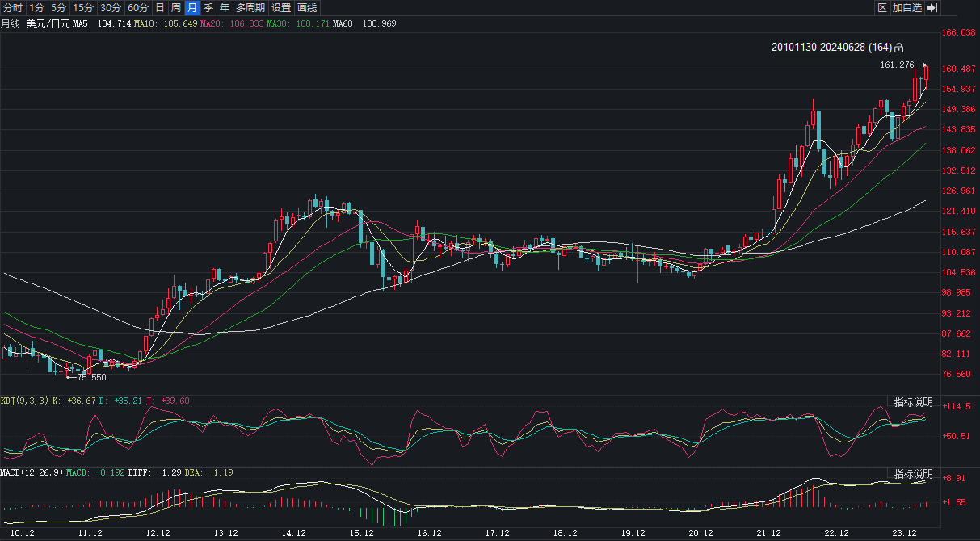Open the date range link 20101130-20240628
Viewport: 980px width, 541px height.
click(x=831, y=48)
